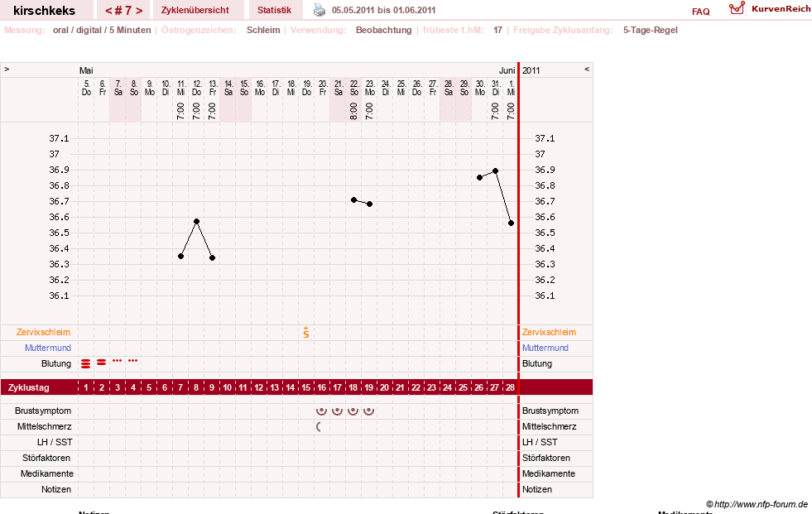Click the früheste 1.hM value 17
Image resolution: width=812 pixels, height=514 pixels.
point(497,30)
